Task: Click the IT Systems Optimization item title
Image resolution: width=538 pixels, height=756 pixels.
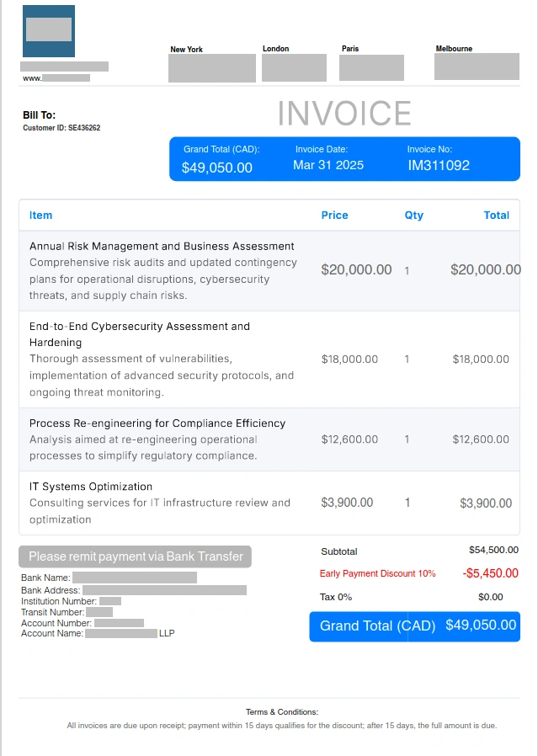Action: [x=91, y=487]
